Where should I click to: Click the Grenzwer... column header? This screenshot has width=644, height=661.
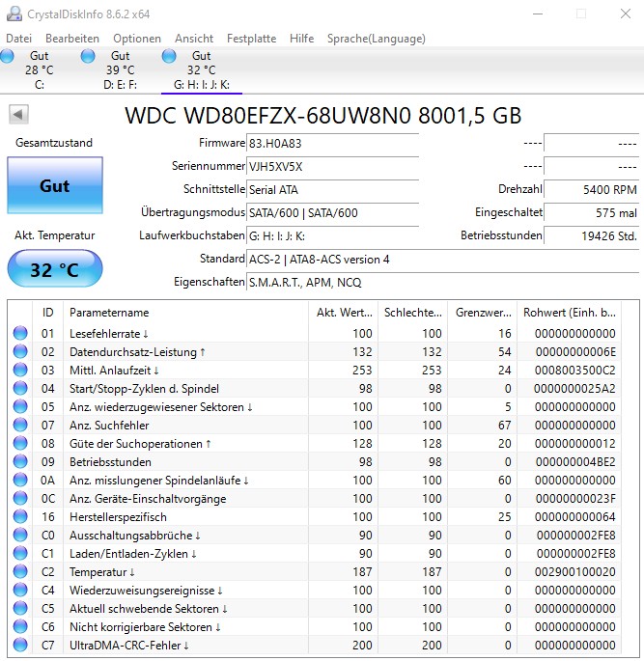point(483,313)
